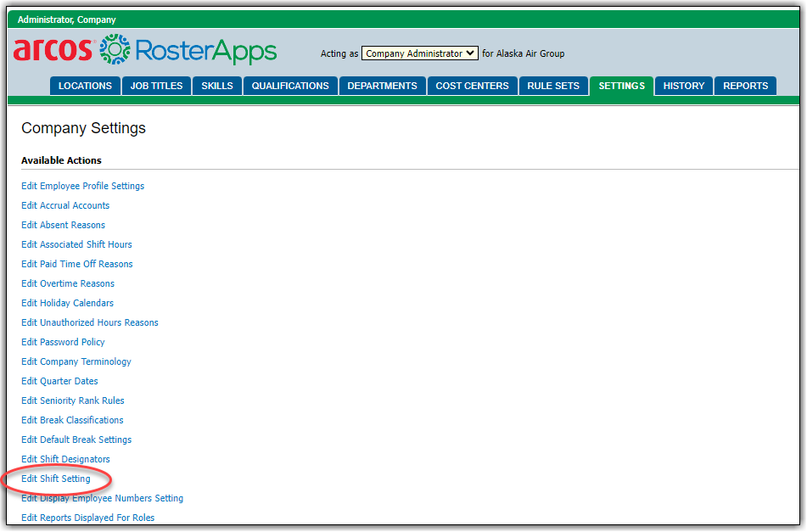
Task: Click Edit Holiday Calendars link
Action: click(67, 303)
